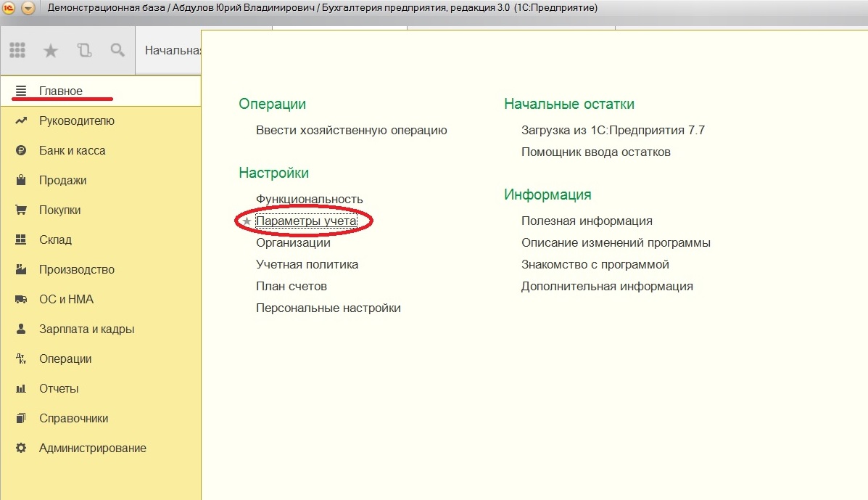Open Favorites star icon in toolbar

pyautogui.click(x=50, y=51)
